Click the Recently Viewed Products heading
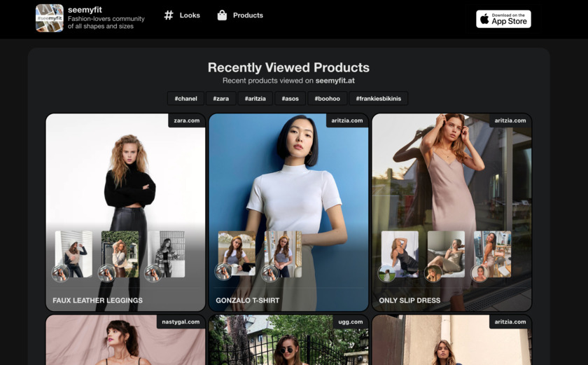Viewport: 588px width, 365px height. [288, 67]
